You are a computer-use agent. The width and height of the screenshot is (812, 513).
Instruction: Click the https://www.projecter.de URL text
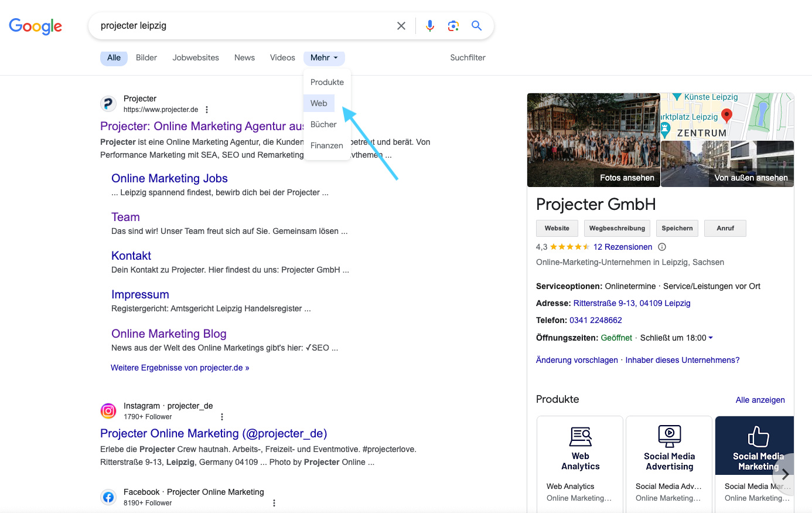click(x=161, y=110)
